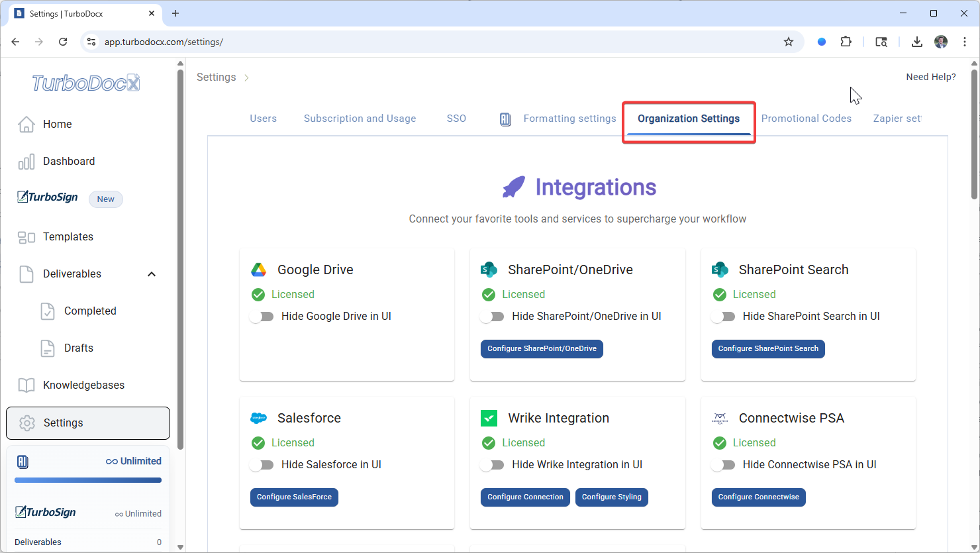Click the SharePoint Search logo icon

[x=720, y=270]
